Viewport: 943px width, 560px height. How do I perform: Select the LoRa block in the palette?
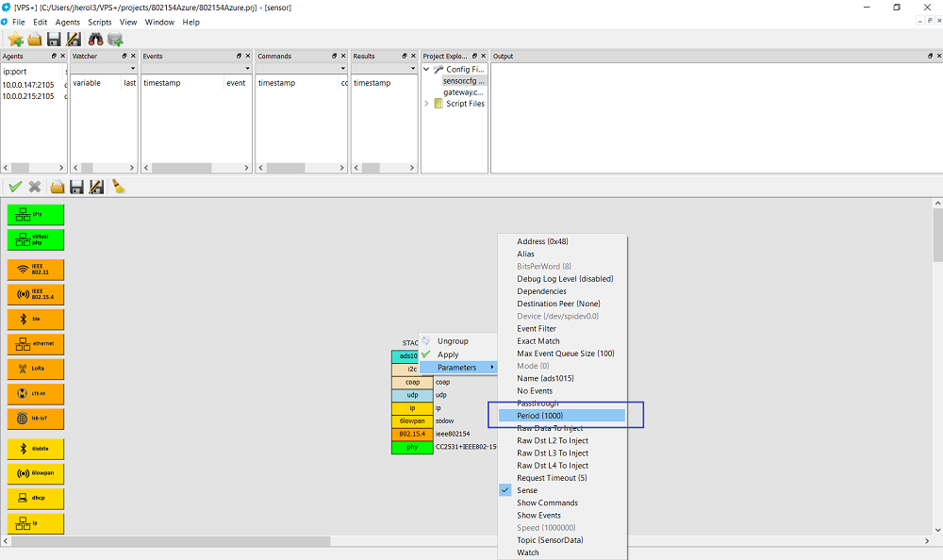(x=36, y=369)
